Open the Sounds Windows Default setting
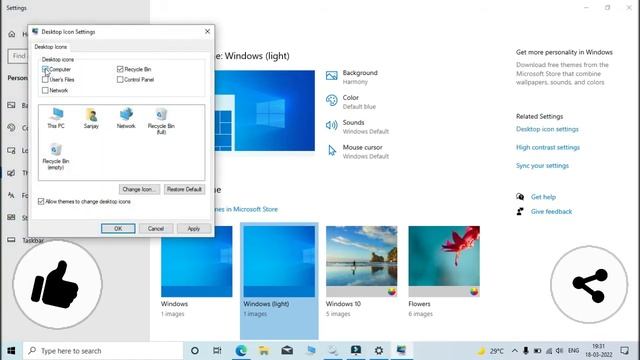Screen dimensions: 640x360 click(357, 127)
